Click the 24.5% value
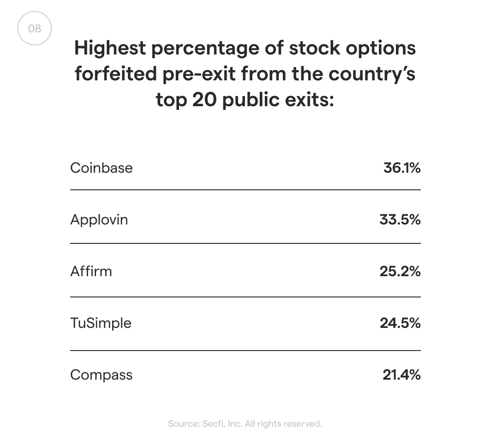The height and width of the screenshot is (448, 491). [x=400, y=323]
